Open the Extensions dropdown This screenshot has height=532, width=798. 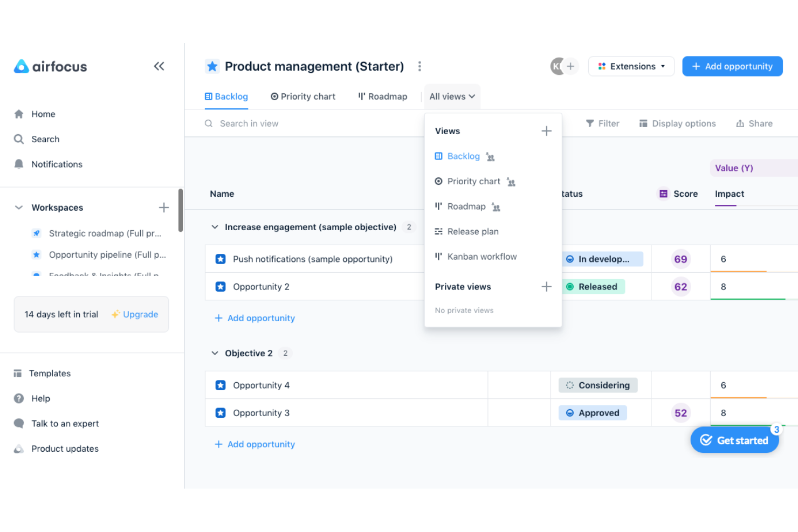(x=631, y=66)
